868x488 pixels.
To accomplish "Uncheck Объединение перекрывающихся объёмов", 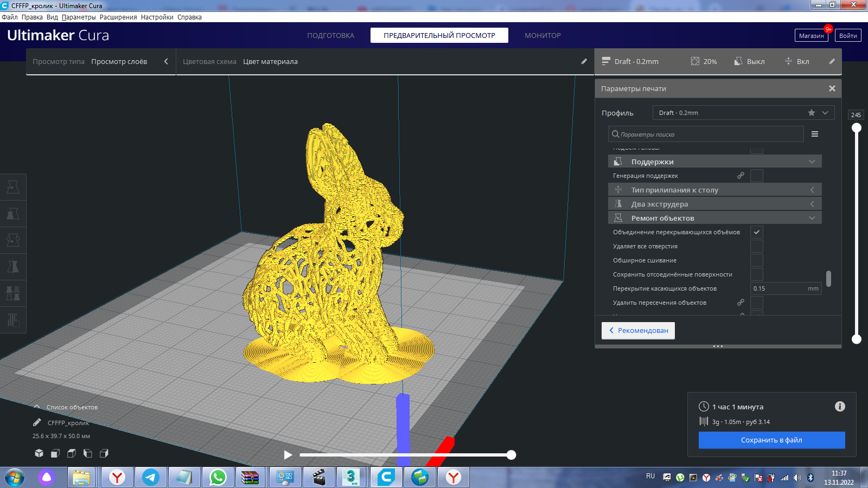I will 756,232.
